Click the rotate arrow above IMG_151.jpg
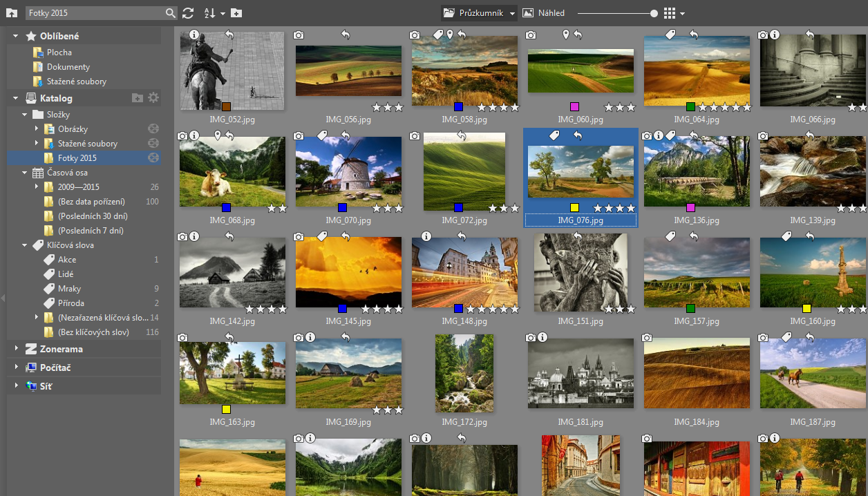 pyautogui.click(x=578, y=236)
